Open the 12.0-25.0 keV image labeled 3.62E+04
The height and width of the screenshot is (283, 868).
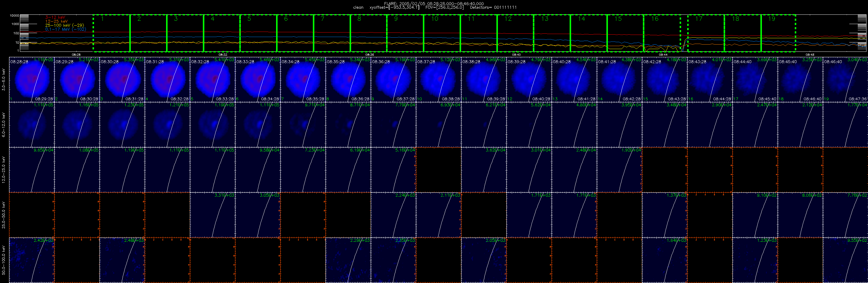pos(484,170)
